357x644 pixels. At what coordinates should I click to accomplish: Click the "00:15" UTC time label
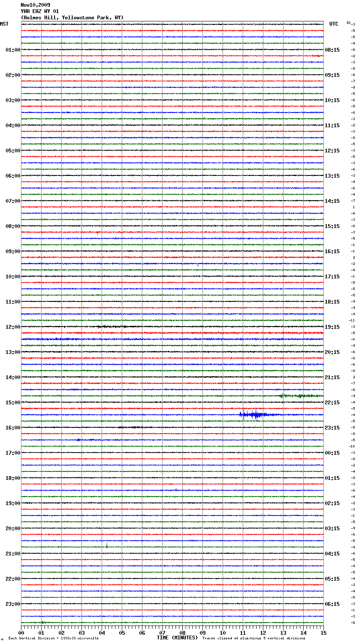click(332, 453)
